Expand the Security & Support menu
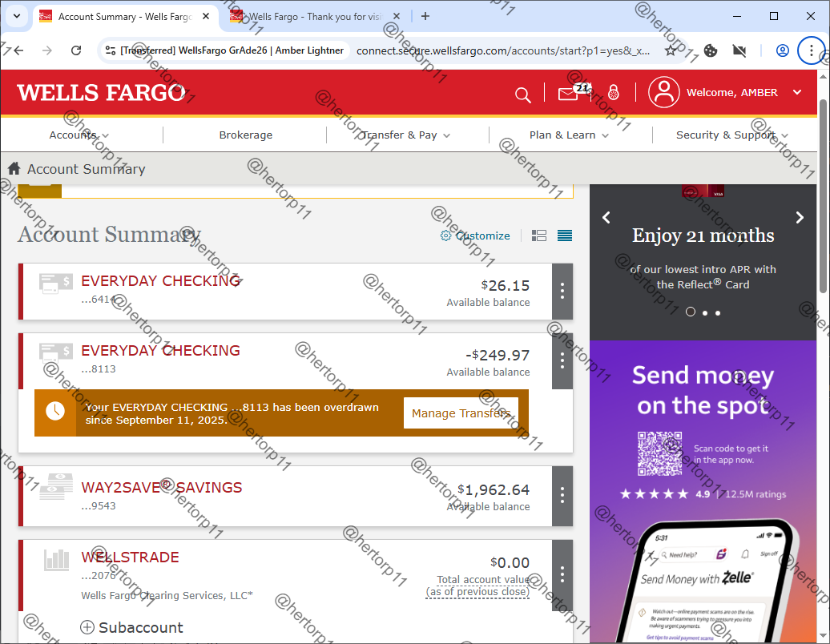The height and width of the screenshot is (644, 830). click(732, 135)
